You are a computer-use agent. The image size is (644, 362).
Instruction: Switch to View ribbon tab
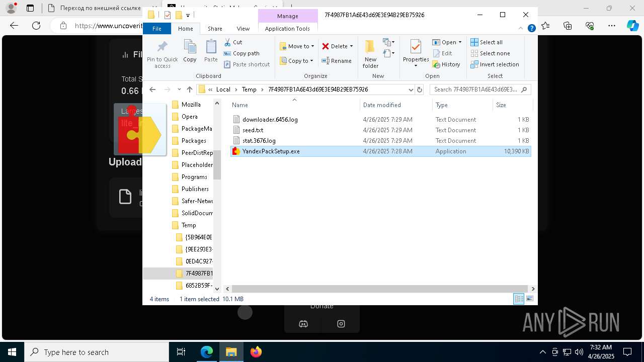[243, 29]
